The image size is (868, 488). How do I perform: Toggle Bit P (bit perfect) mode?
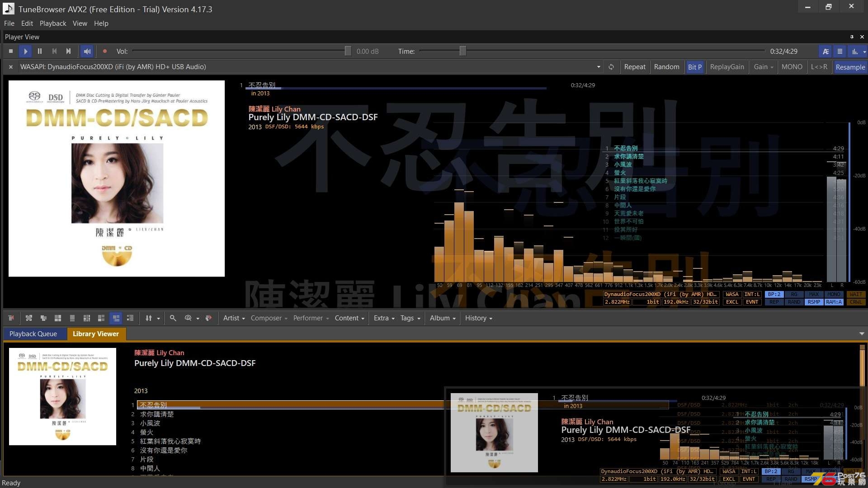pyautogui.click(x=695, y=67)
